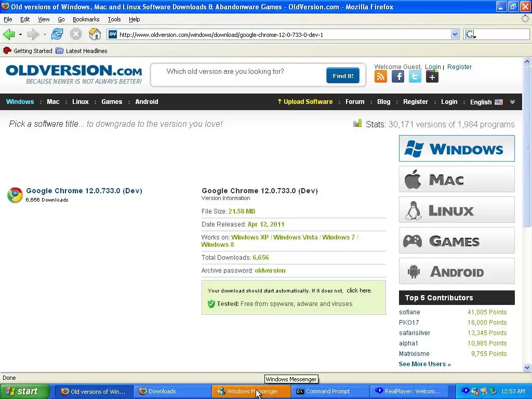
Task: Select Mac in the dark navigation bar
Action: tap(53, 102)
